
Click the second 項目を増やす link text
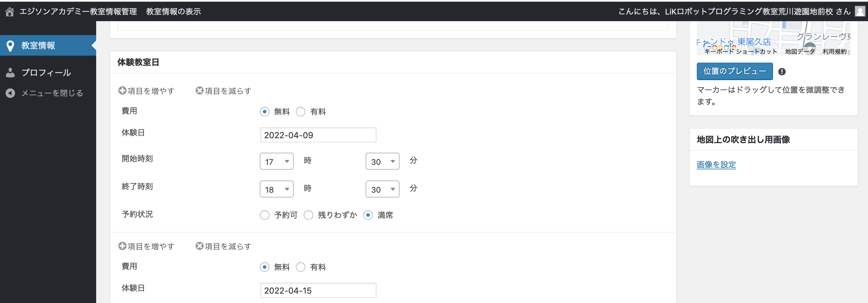(151, 246)
